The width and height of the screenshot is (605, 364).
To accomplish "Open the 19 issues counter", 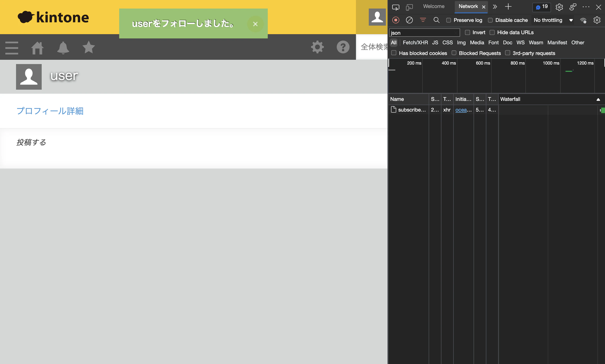I will 542,7.
